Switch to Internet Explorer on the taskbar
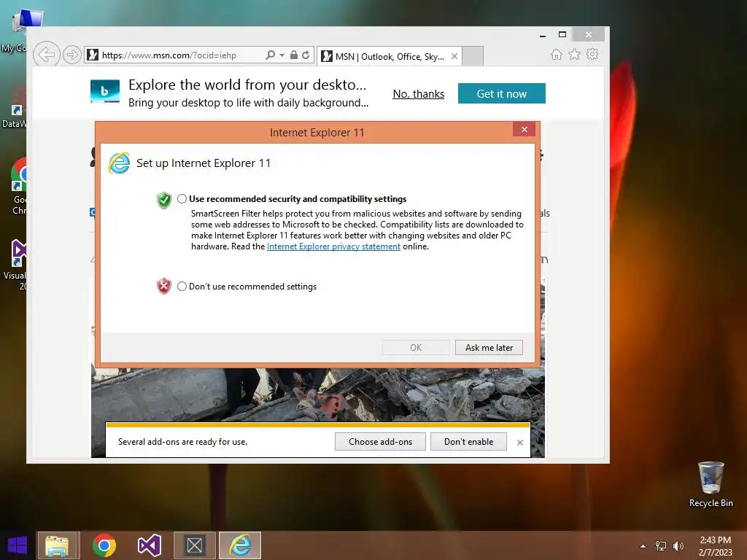Screen dimensions: 747x560 (240, 545)
